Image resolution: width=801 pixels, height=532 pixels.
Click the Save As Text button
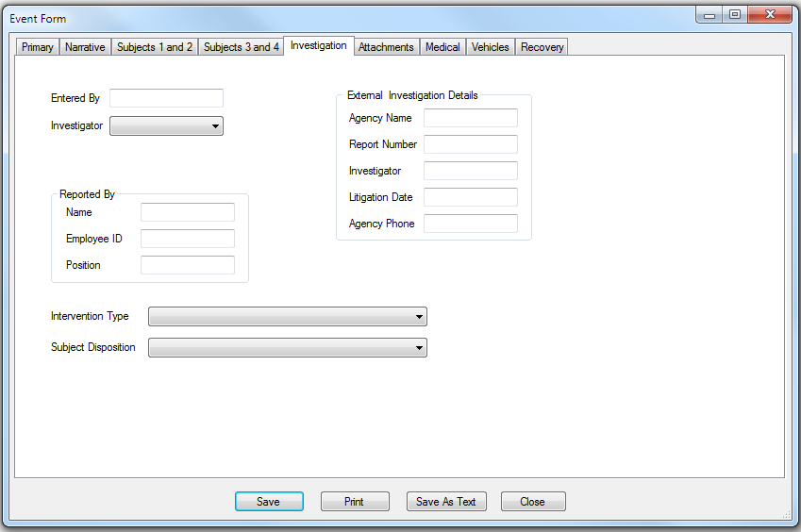coord(446,502)
